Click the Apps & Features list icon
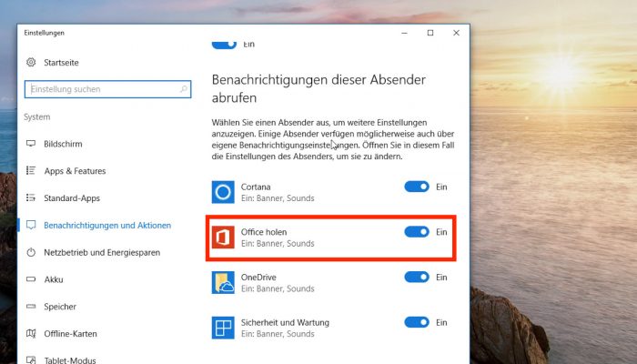 [x=31, y=171]
